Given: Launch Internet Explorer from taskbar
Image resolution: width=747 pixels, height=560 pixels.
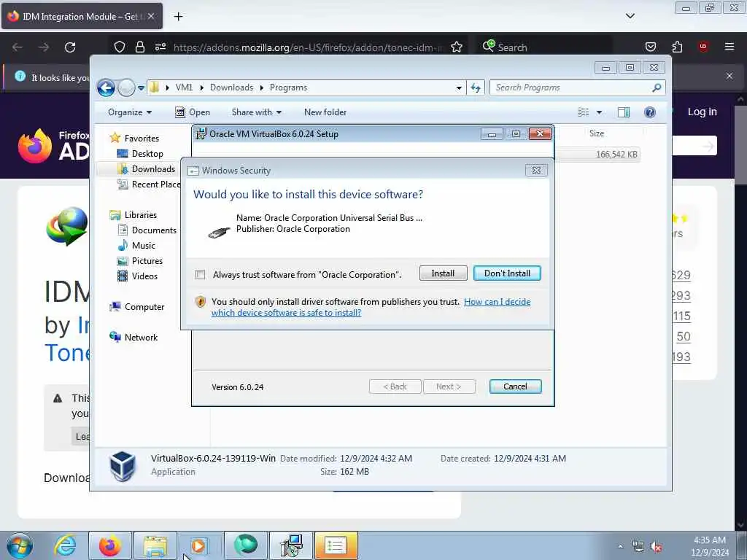Looking at the screenshot, I should coord(65,545).
